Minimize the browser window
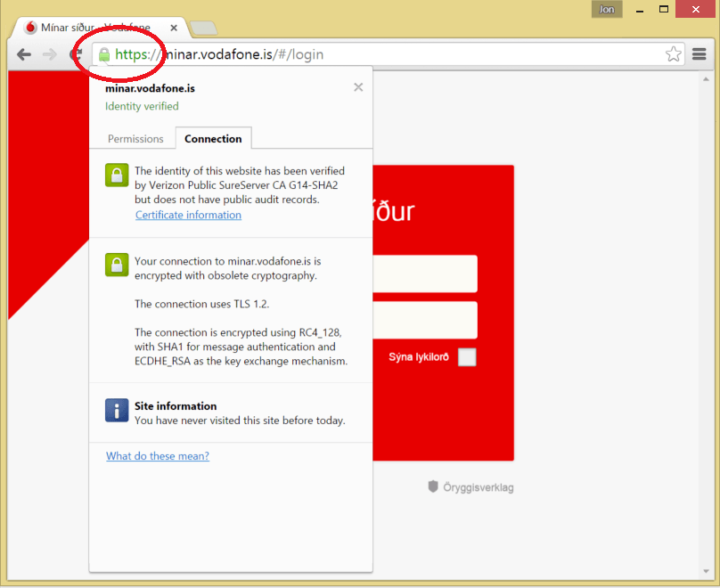 640,10
